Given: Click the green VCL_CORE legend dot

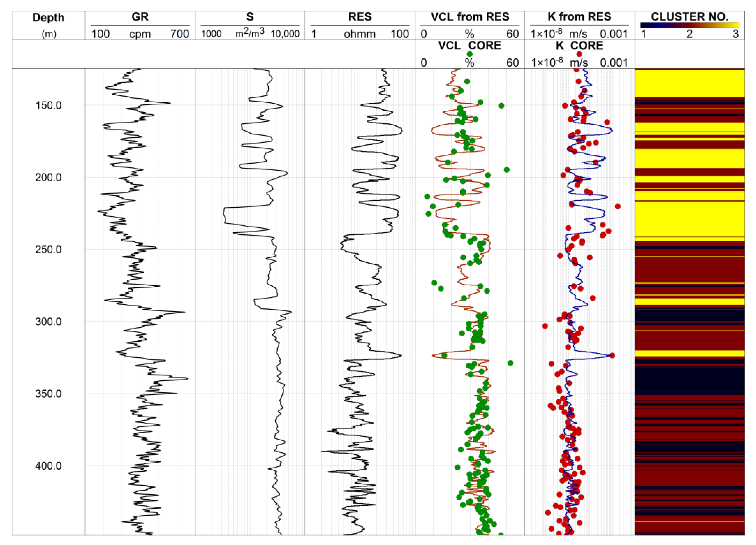Looking at the screenshot, I should click(470, 54).
